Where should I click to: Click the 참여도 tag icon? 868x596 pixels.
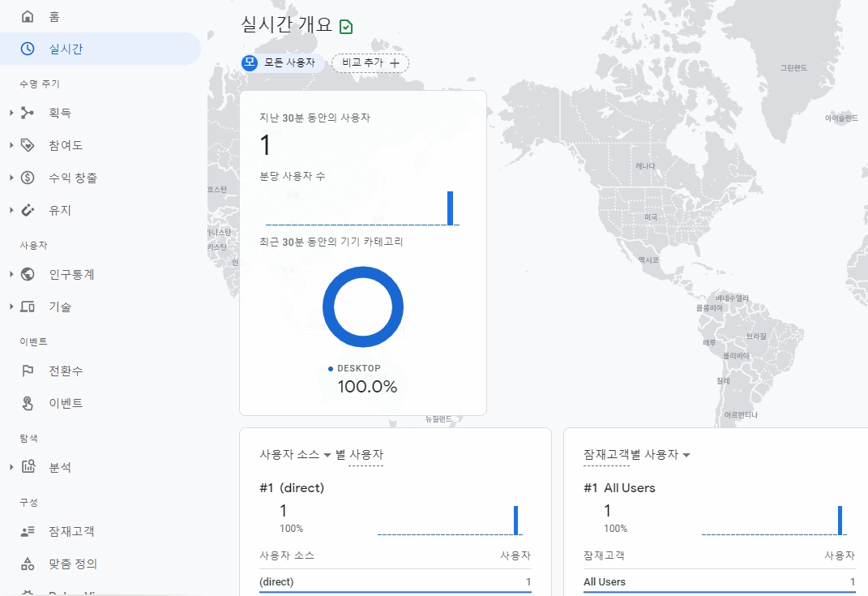tap(27, 145)
